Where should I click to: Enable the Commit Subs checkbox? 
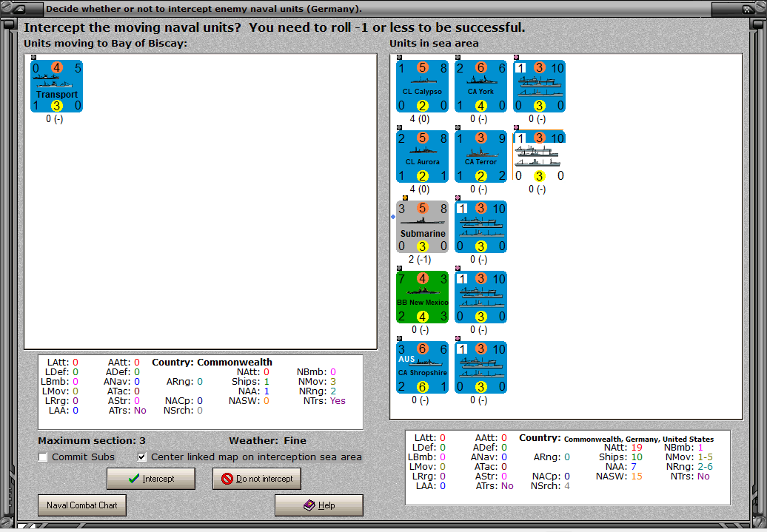point(42,457)
